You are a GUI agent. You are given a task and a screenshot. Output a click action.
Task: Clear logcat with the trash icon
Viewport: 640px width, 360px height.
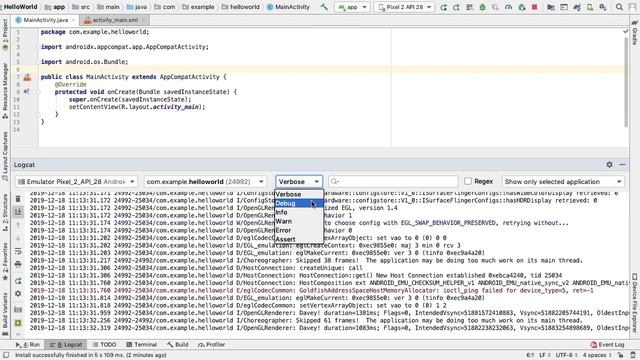click(18, 199)
